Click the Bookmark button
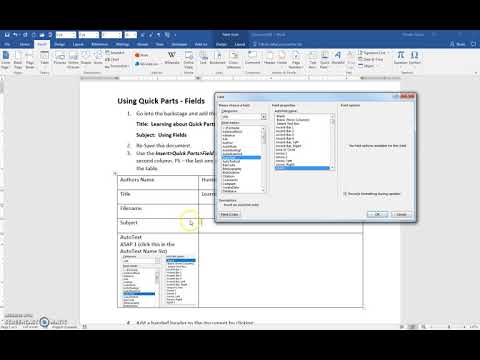The width and height of the screenshot is (480, 360). pyautogui.click(x=218, y=58)
